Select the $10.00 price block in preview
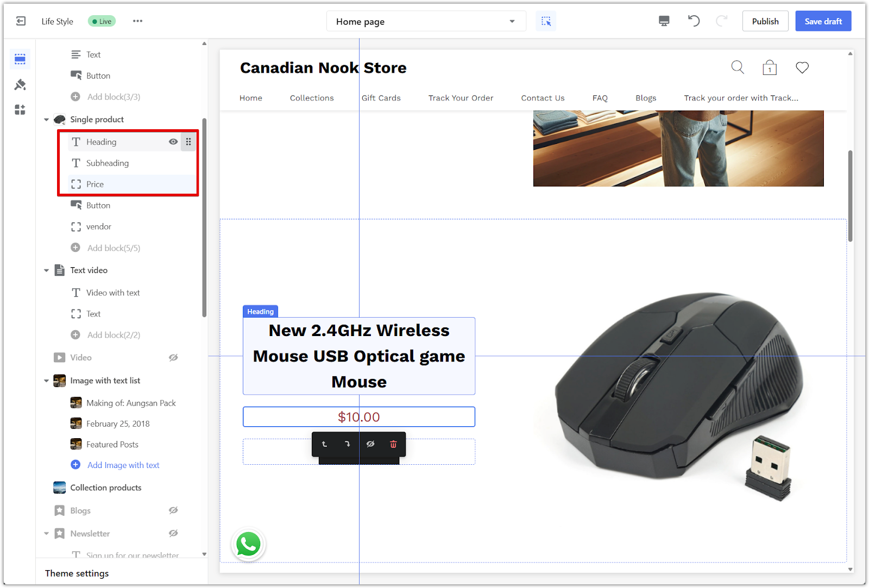This screenshot has width=869, height=588. pyautogui.click(x=359, y=417)
